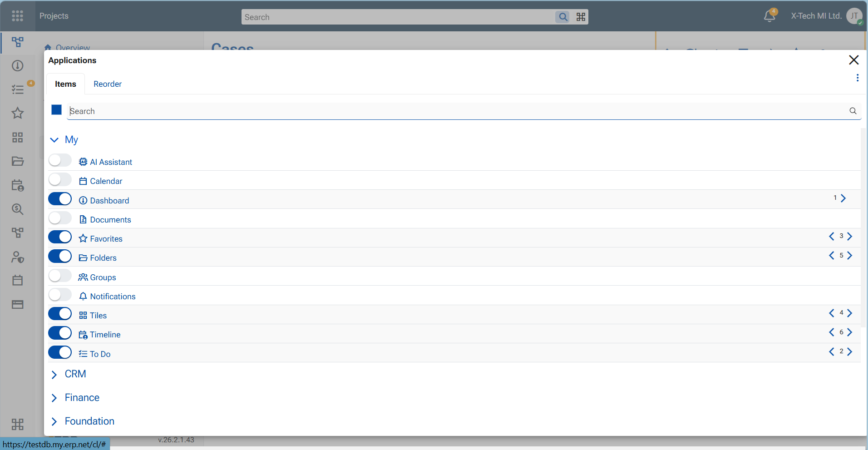Collapse the My section
The image size is (868, 450).
[x=54, y=140]
